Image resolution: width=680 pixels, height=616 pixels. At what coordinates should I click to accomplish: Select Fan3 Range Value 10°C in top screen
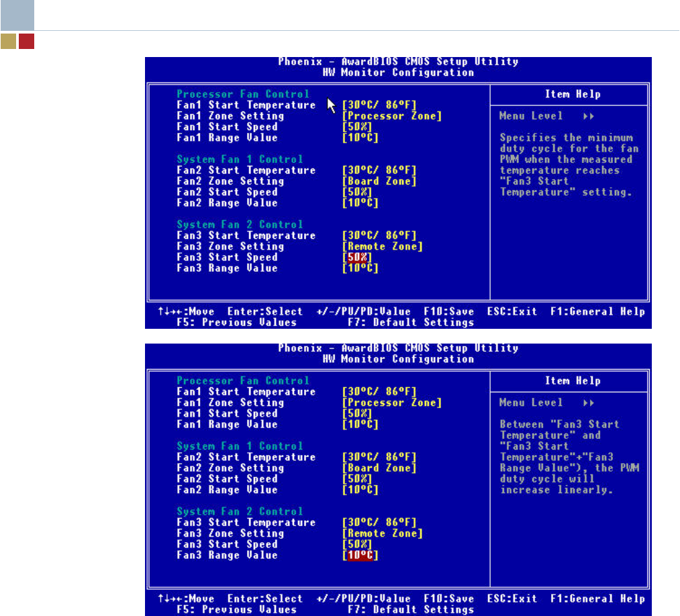click(360, 268)
